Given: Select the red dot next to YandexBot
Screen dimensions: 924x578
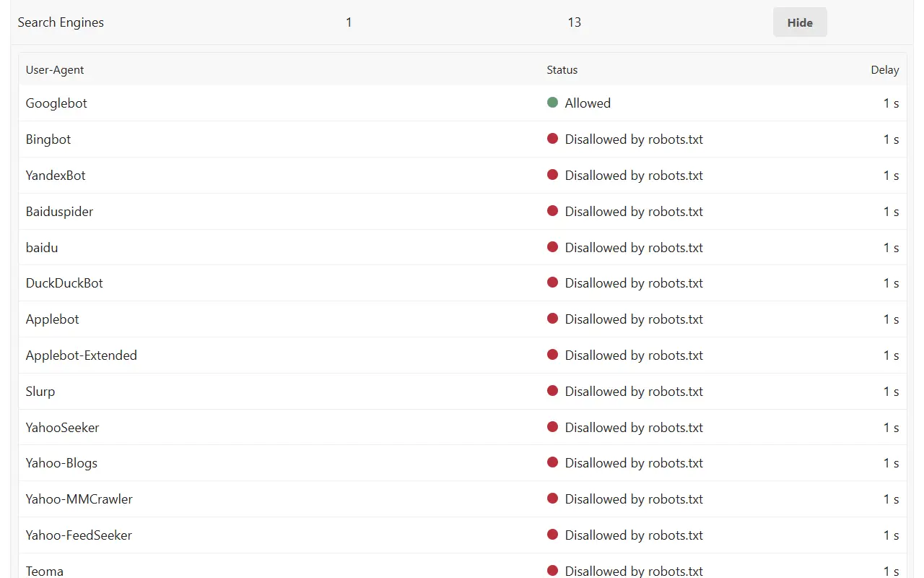Looking at the screenshot, I should (x=552, y=175).
